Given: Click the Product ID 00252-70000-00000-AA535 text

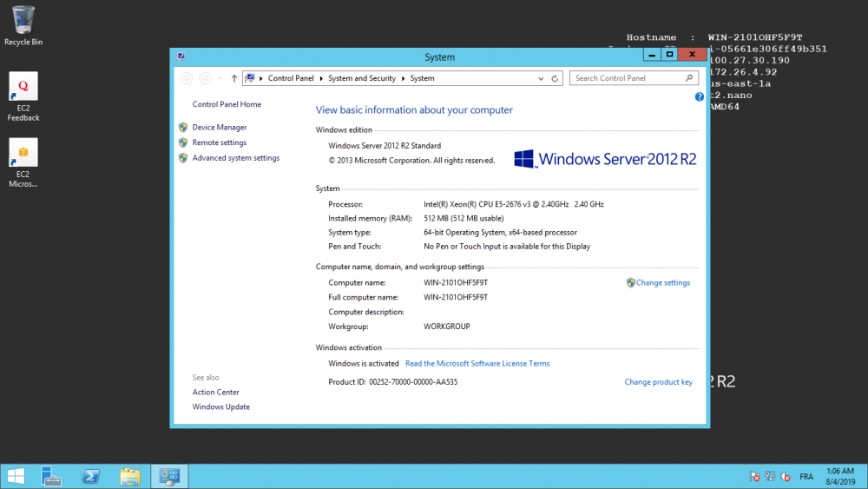Looking at the screenshot, I should (x=392, y=382).
